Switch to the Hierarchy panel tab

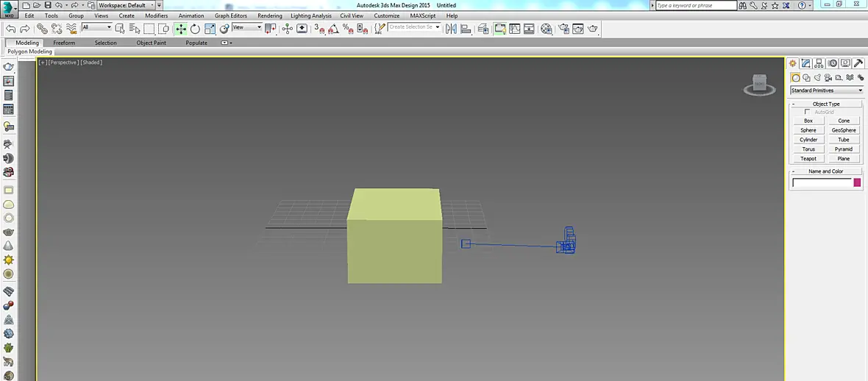tap(819, 63)
